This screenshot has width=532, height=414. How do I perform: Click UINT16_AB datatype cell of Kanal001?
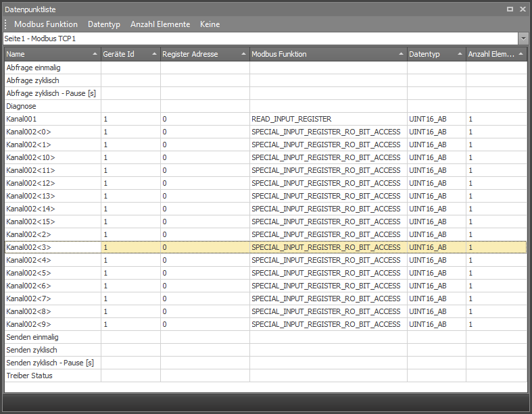tap(436, 119)
